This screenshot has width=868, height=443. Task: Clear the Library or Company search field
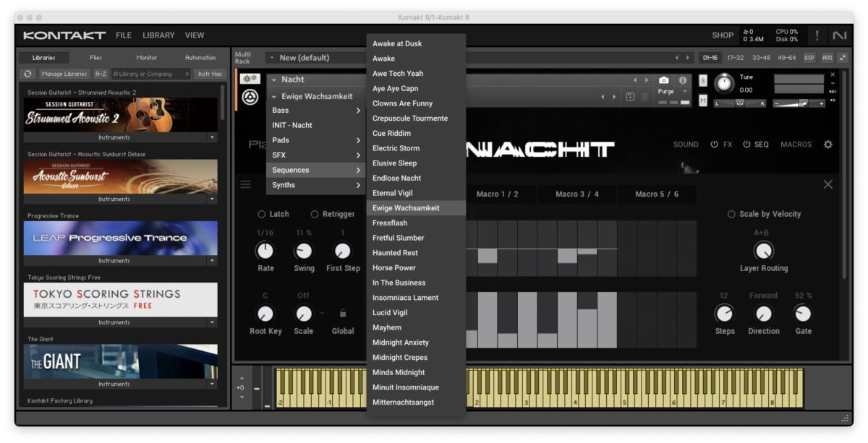(x=187, y=74)
